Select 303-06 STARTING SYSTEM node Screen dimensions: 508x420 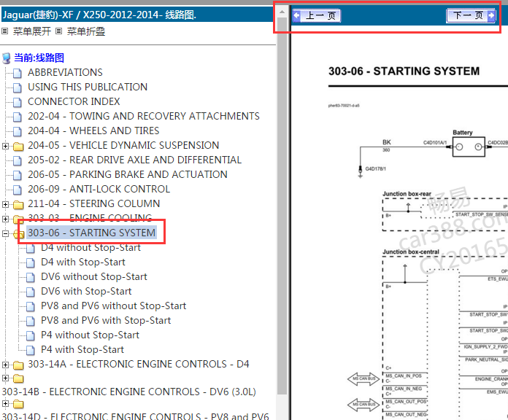[x=91, y=233]
